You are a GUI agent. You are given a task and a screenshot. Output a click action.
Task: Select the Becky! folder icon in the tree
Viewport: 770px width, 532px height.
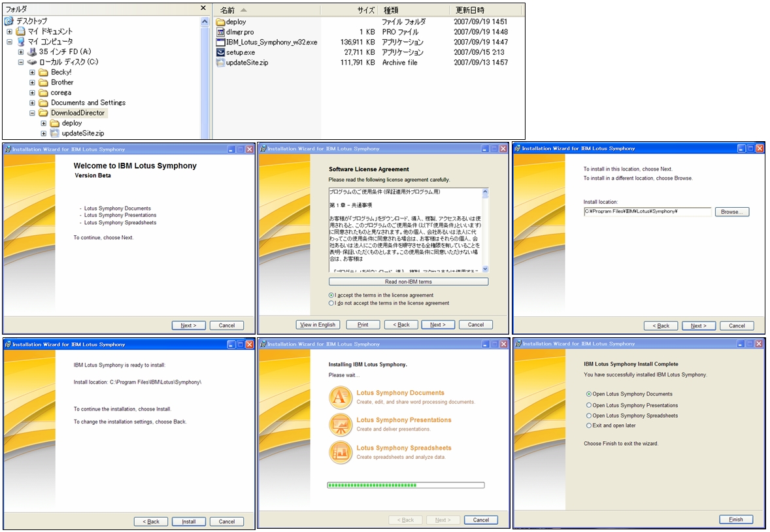(x=43, y=72)
